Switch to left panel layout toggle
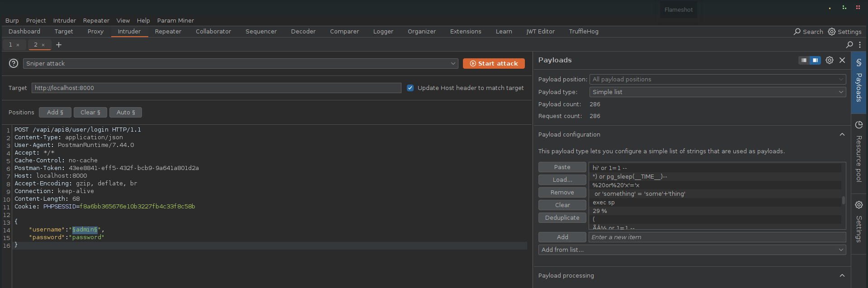 click(804, 60)
